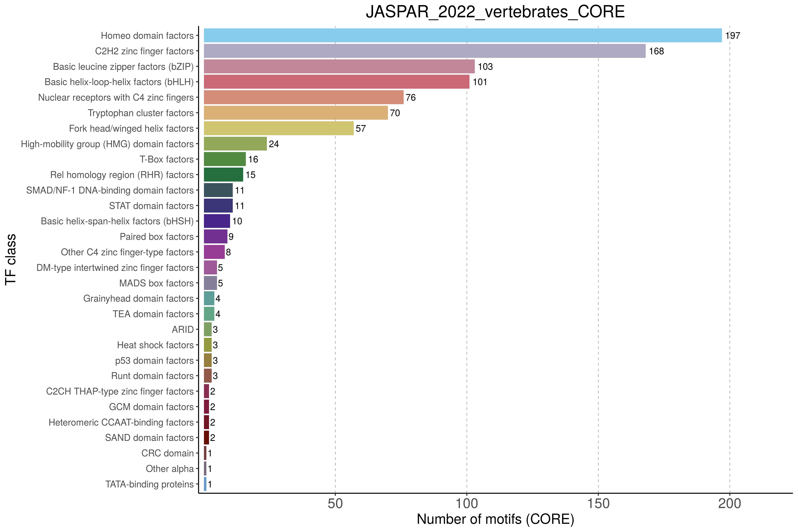Click the x-axis tick label 50
Screen dimensions: 798x532
335,504
